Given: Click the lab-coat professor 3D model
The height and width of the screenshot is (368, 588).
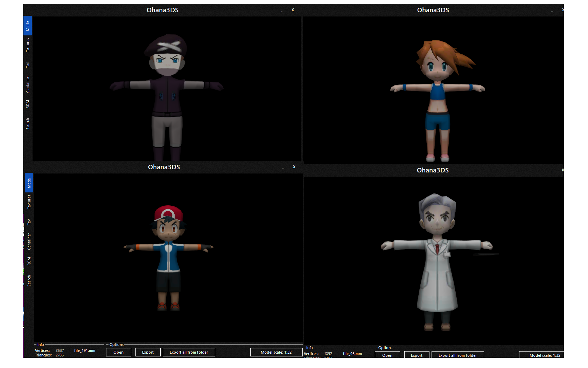Looking at the screenshot, I should pos(437,262).
